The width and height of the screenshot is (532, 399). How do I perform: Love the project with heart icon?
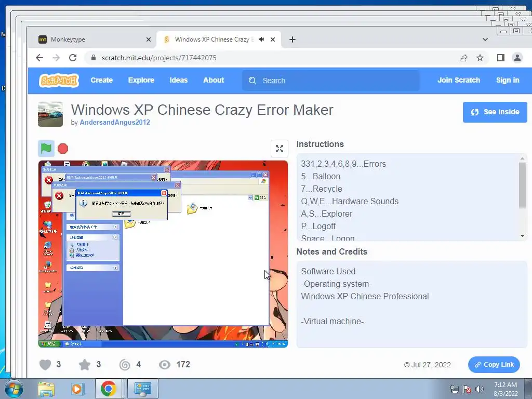pos(45,365)
